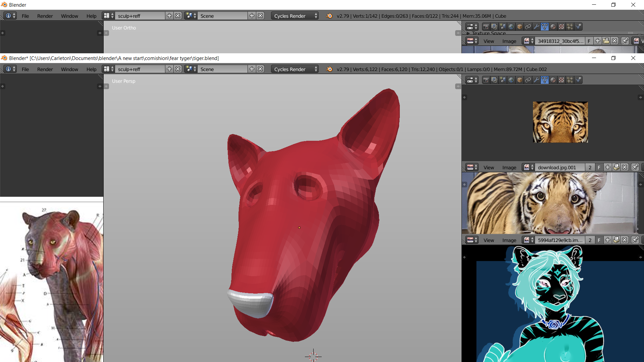The width and height of the screenshot is (644, 362).
Task: Open Object cube tab in tiger.blend properties
Action: pyautogui.click(x=520, y=80)
